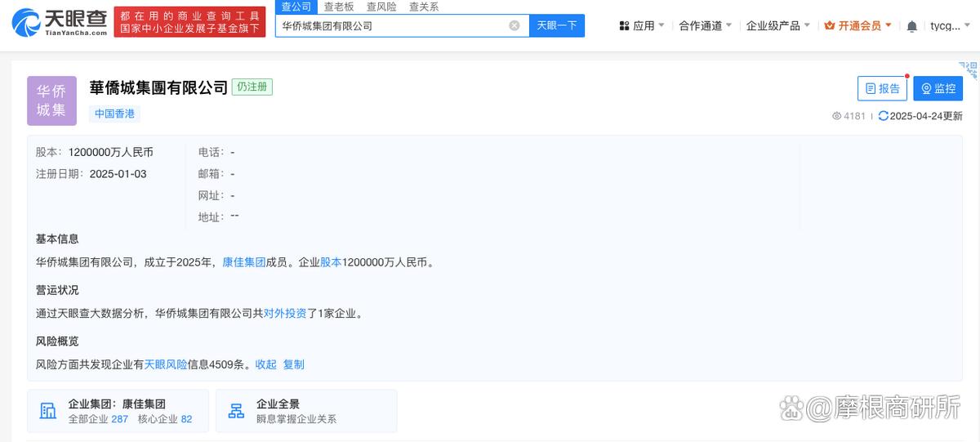Open the 天眼风险 link
The image size is (980, 442).
(x=166, y=364)
